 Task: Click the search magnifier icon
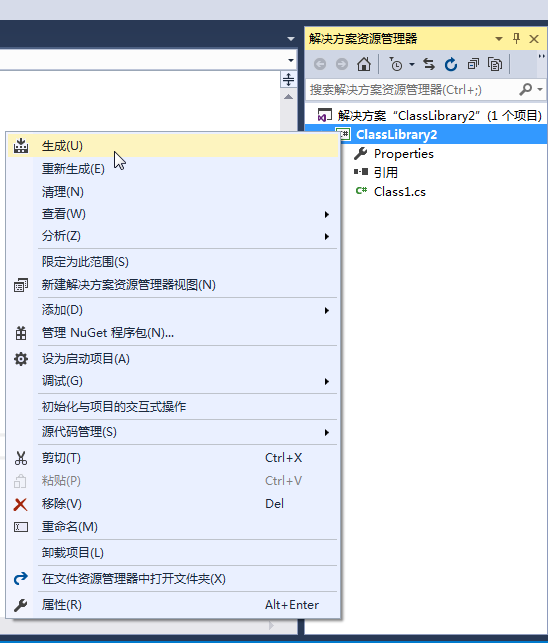coord(525,89)
